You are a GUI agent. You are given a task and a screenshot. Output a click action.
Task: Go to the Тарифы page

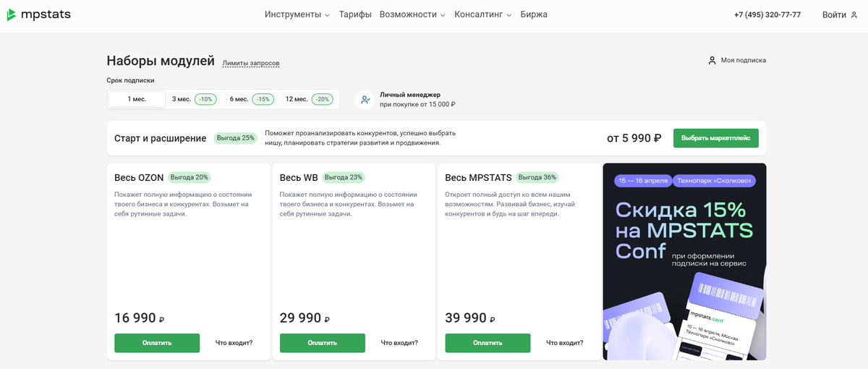click(355, 14)
